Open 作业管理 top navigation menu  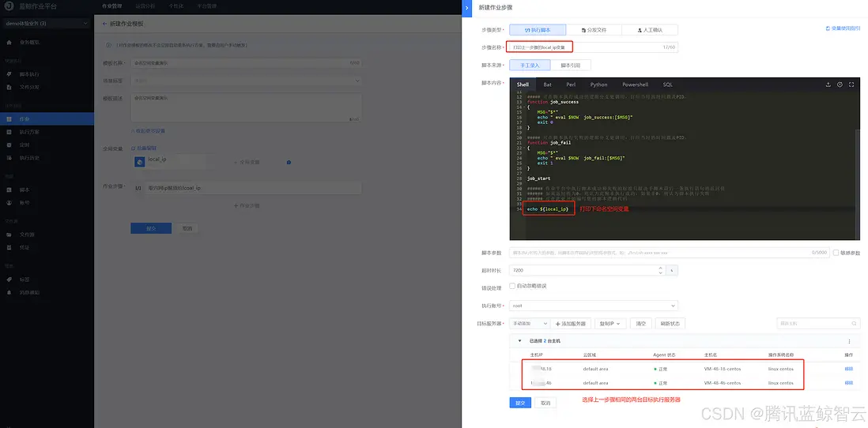[111, 6]
